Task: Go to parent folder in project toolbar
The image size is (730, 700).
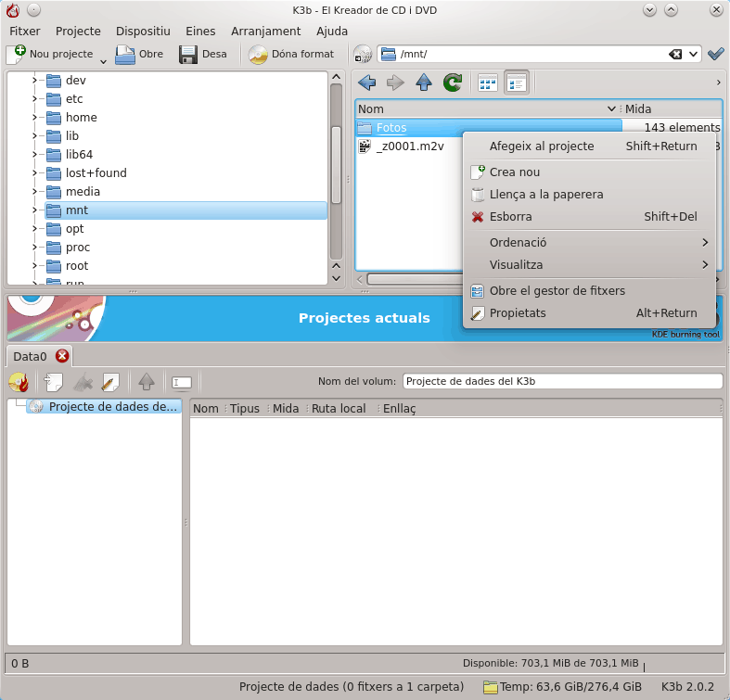Action: tap(147, 381)
